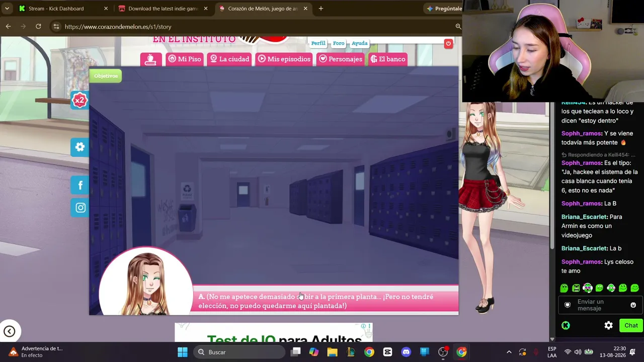The height and width of the screenshot is (362, 644).
Task: Open OBS Studio from the taskbar
Action: (443, 352)
